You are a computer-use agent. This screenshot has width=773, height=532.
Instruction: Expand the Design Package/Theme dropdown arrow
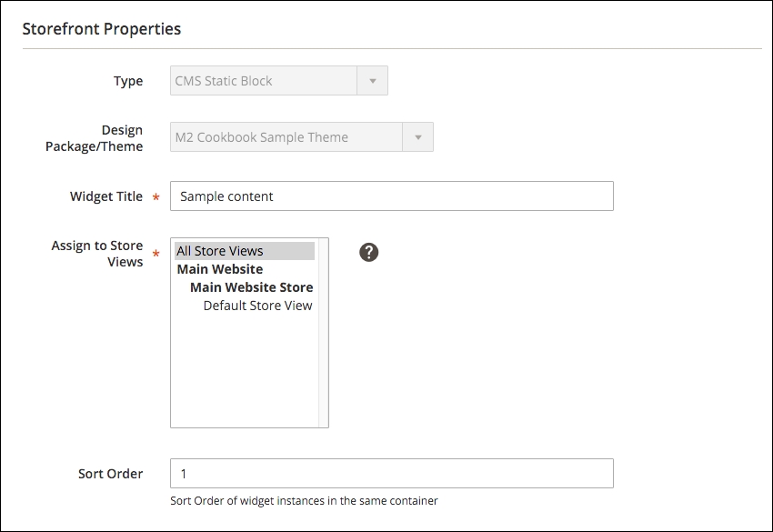(418, 137)
